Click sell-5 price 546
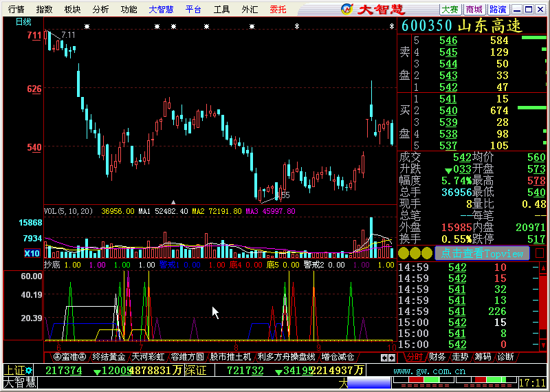Screen dimensions: 550x392 (448, 41)
